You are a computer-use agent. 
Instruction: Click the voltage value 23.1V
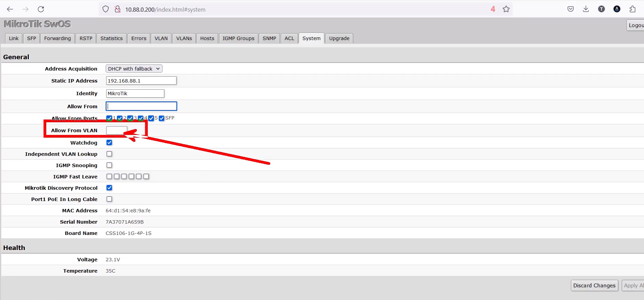tap(113, 260)
